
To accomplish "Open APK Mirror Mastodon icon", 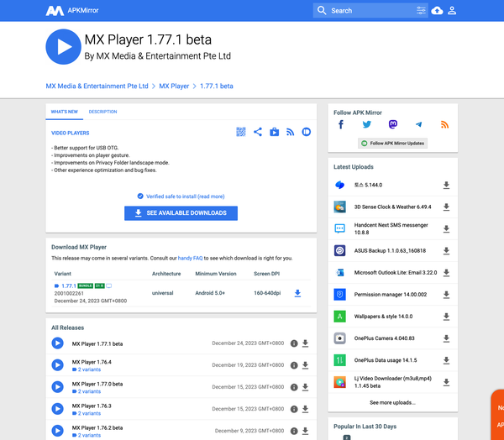I will [393, 124].
